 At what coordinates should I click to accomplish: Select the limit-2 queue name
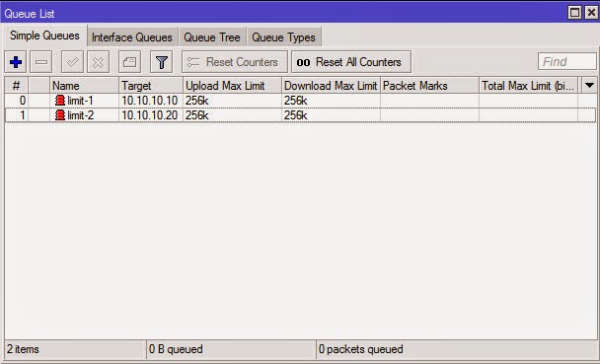tap(80, 115)
